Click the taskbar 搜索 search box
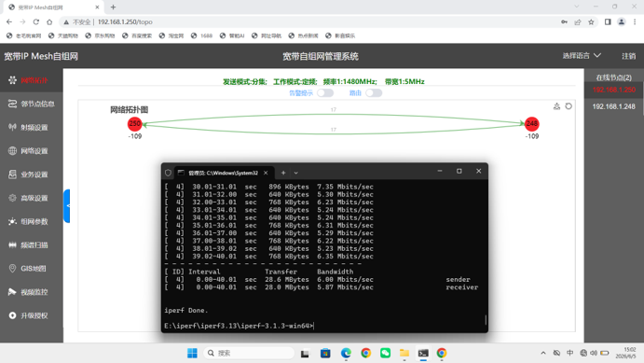644x363 pixels. coord(249,353)
